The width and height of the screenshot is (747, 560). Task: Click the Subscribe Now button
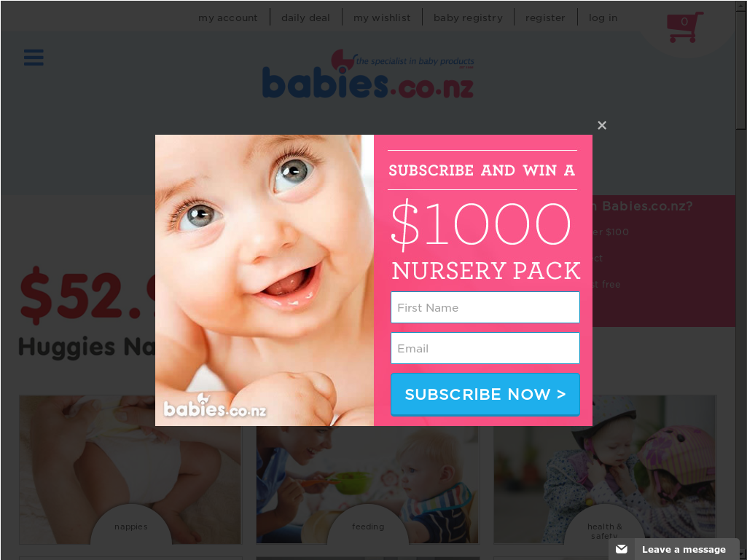pyautogui.click(x=485, y=394)
